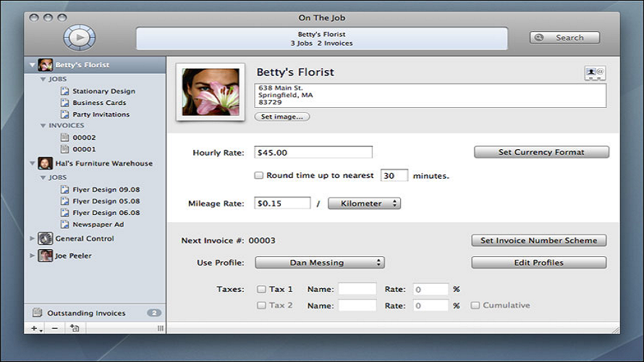
Task: Collapse the Betty's Florist client tree
Action: coord(32,65)
